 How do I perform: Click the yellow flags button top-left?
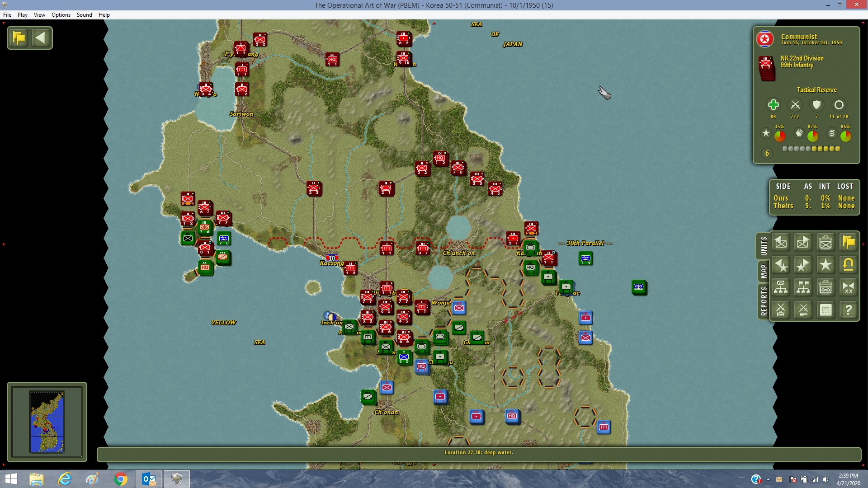[19, 38]
